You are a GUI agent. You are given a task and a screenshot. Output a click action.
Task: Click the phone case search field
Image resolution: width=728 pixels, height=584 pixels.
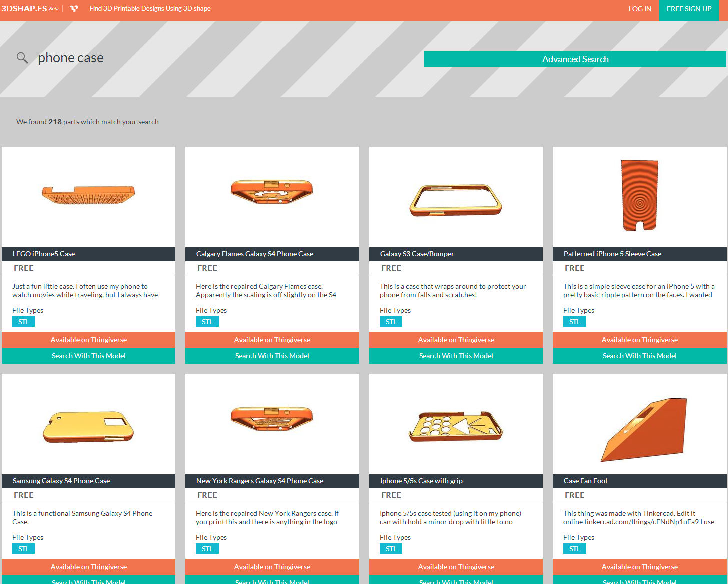pyautogui.click(x=71, y=58)
